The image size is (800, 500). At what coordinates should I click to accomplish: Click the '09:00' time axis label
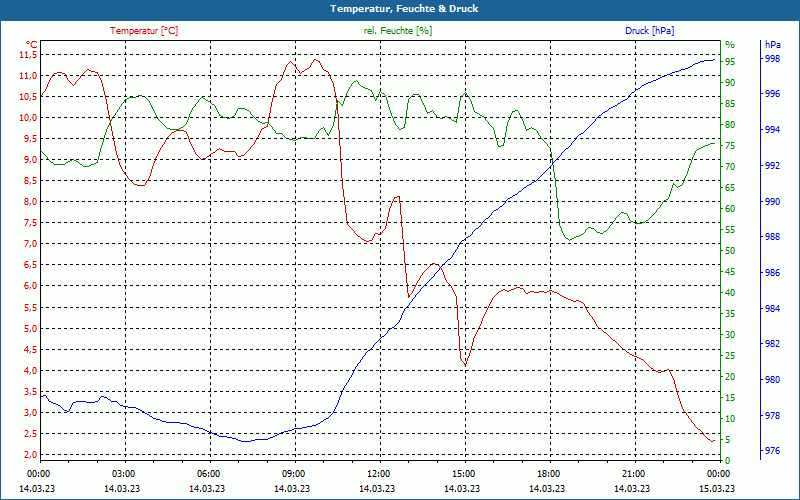point(293,474)
